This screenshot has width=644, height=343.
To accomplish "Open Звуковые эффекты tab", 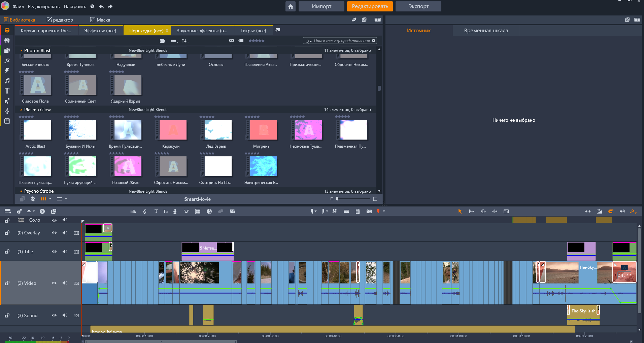I will [x=202, y=31].
